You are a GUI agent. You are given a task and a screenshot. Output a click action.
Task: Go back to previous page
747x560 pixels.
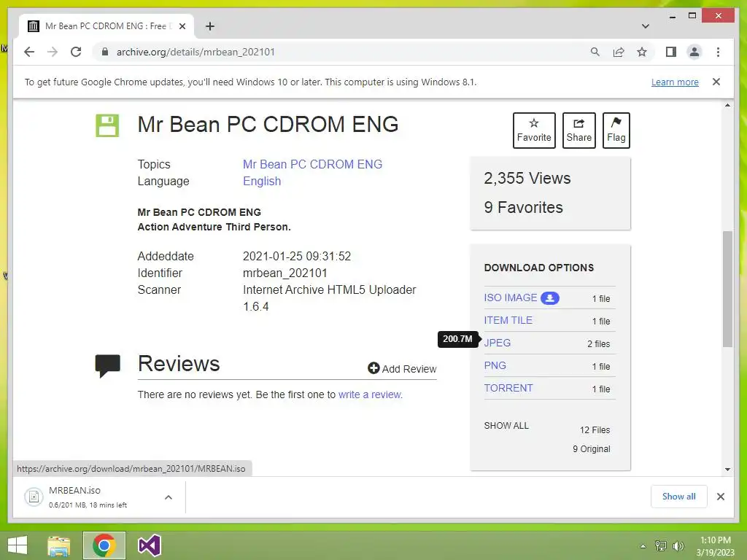pos(29,52)
